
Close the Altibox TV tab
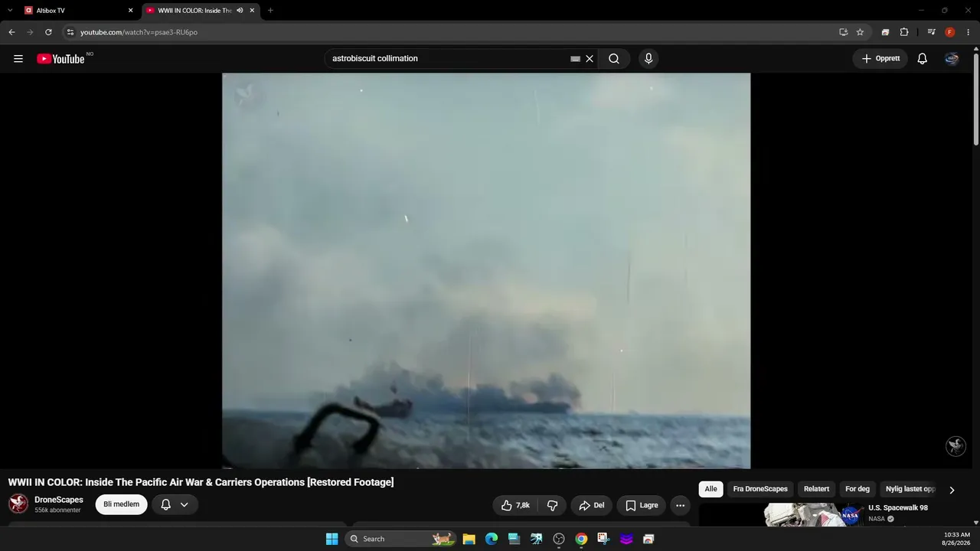pos(131,11)
